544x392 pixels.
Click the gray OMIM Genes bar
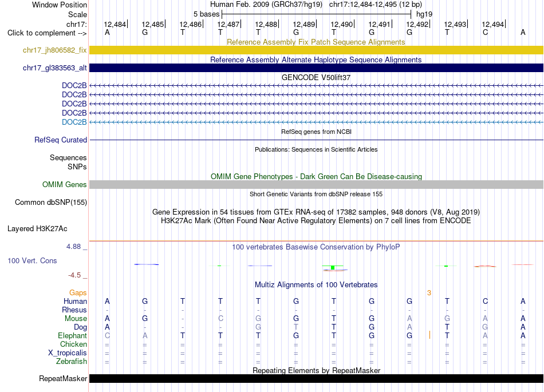(316, 184)
